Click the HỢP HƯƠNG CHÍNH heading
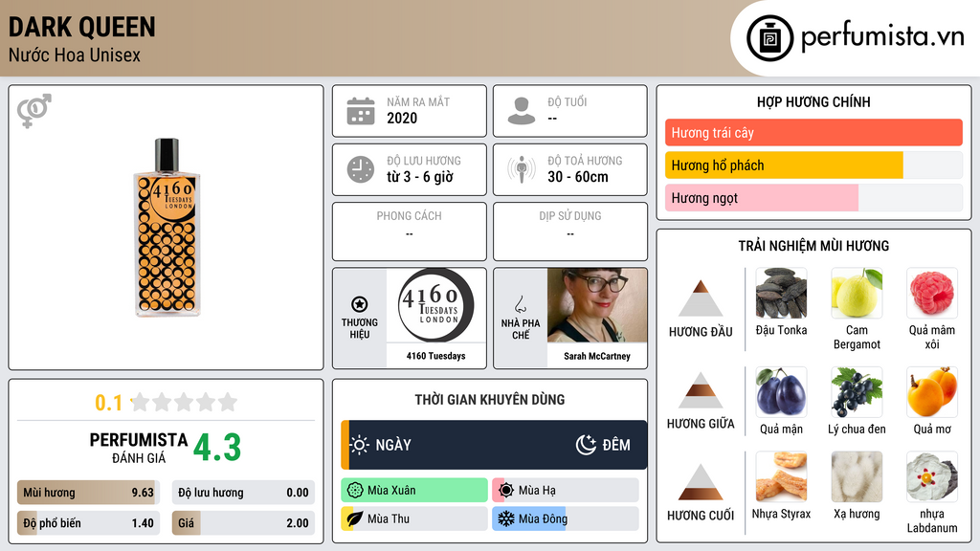 coord(813,101)
